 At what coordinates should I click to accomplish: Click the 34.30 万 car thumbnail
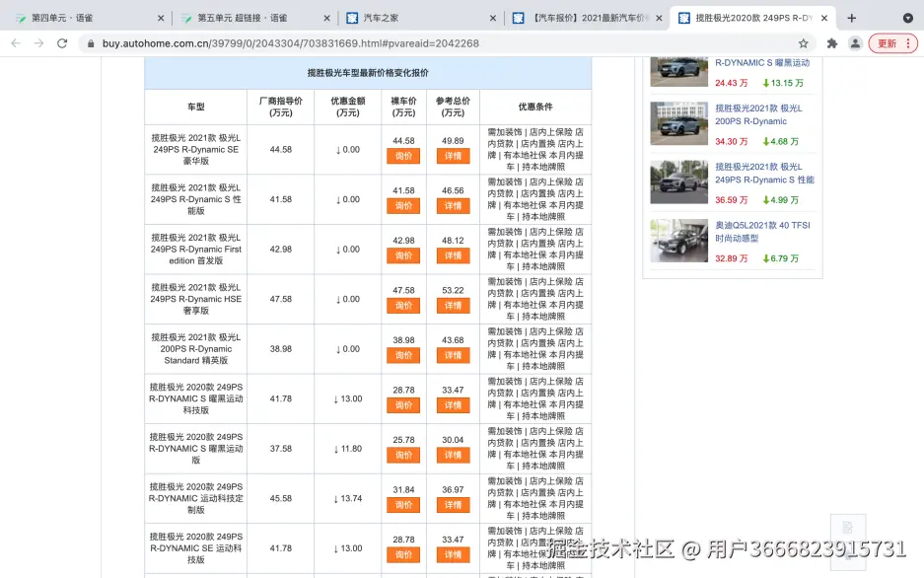coord(678,123)
